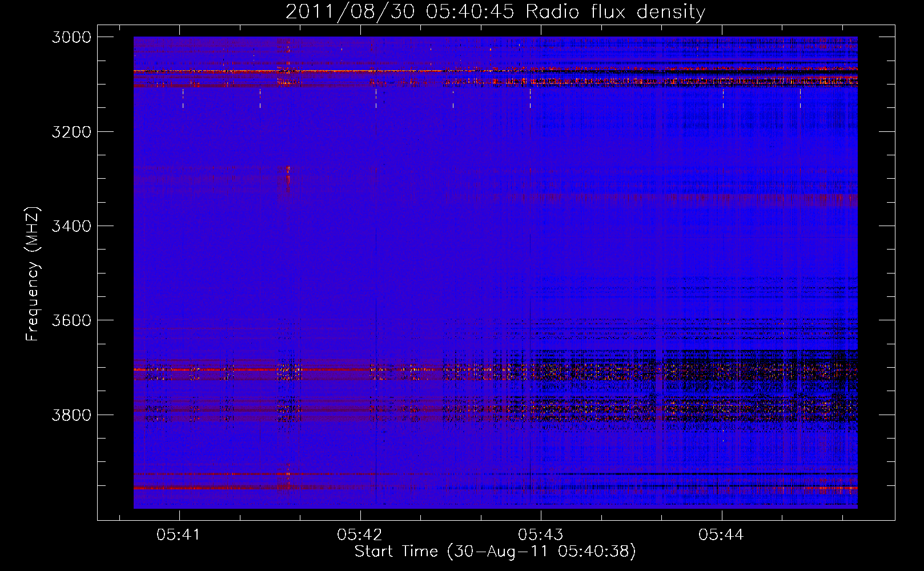Click the 05:43 time axis label
This screenshot has height=571, width=924.
click(540, 534)
